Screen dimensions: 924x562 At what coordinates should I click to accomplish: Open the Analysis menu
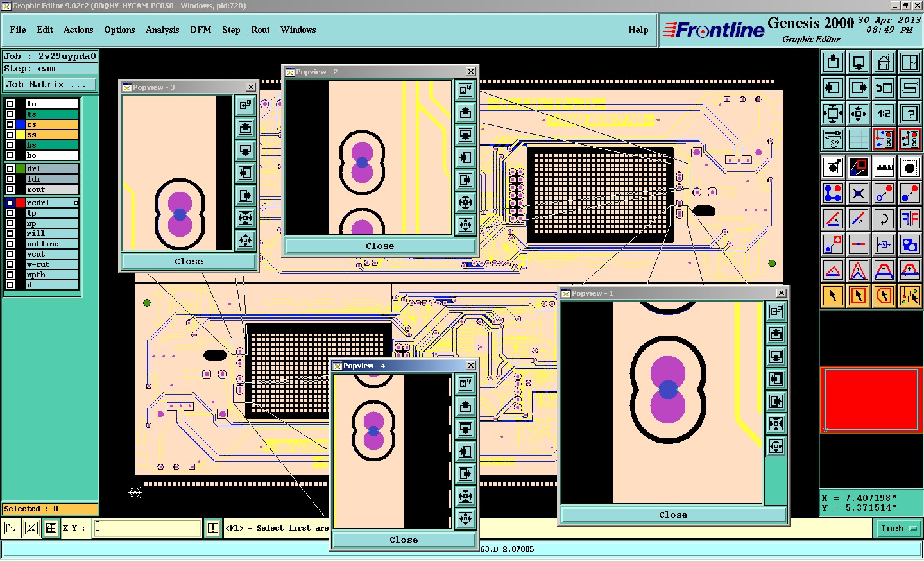point(162,30)
